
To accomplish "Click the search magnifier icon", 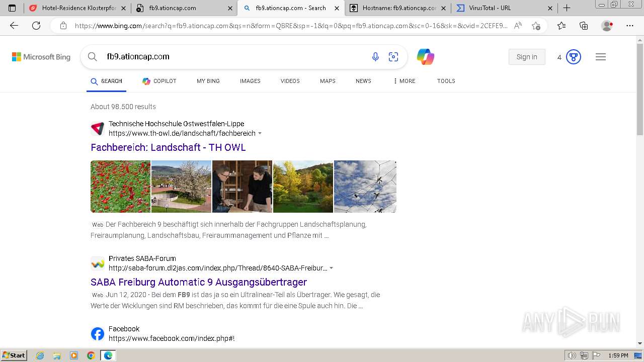I will tap(93, 57).
